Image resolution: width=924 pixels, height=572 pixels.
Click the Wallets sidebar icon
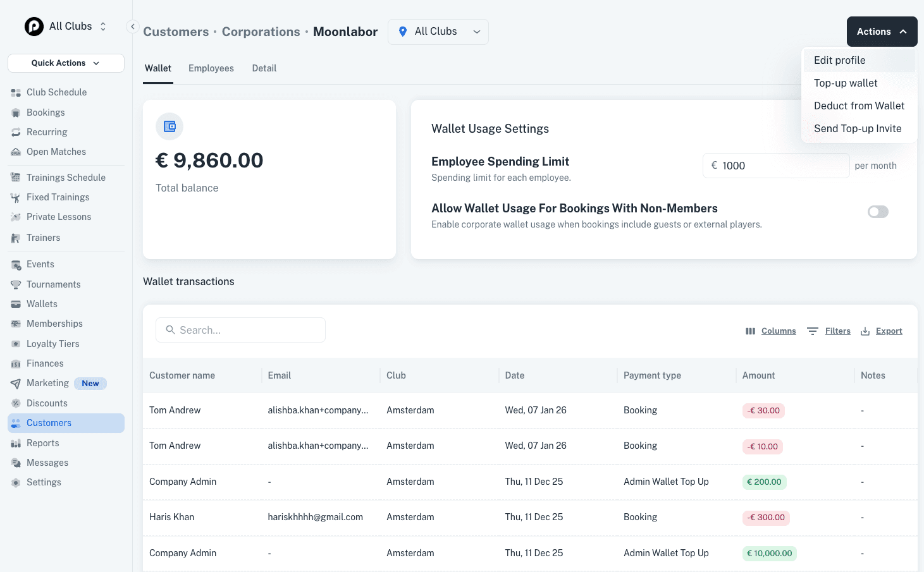[x=16, y=304]
